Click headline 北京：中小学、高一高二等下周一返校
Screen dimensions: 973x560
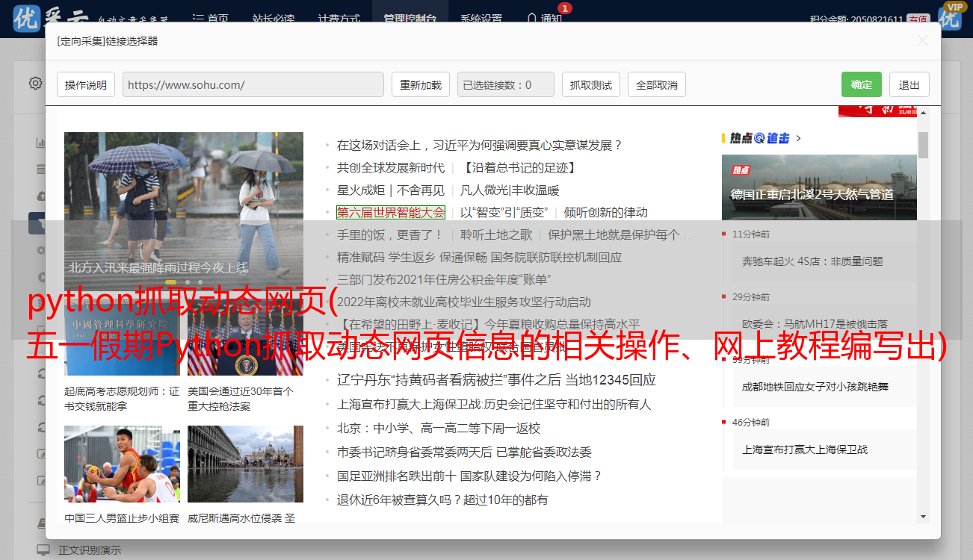pyautogui.click(x=439, y=428)
